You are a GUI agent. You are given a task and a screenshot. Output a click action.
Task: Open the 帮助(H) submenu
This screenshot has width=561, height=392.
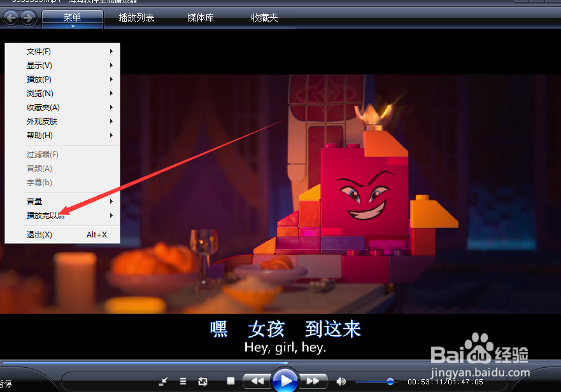coord(71,135)
